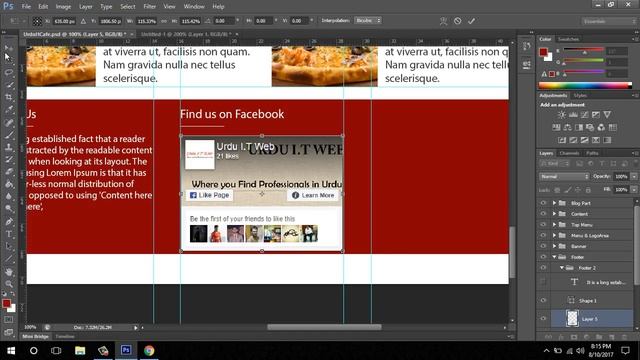Image resolution: width=640 pixels, height=360 pixels.
Task: Commit the transform with the checkmark
Action: tap(471, 21)
